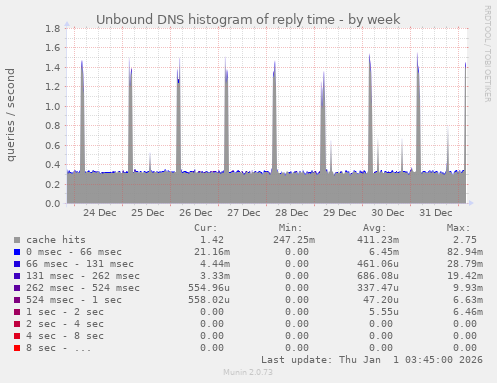Click the 524 msec - 1 sec color swatch
The height and width of the screenshot is (383, 497).
point(17,300)
